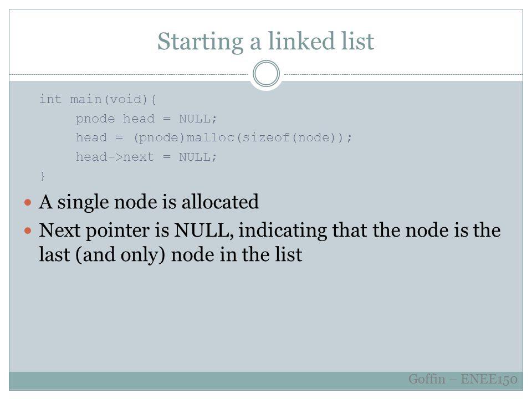Select the orange bullet before 'A single node'
This screenshot has height=399, width=532.
[x=28, y=203]
